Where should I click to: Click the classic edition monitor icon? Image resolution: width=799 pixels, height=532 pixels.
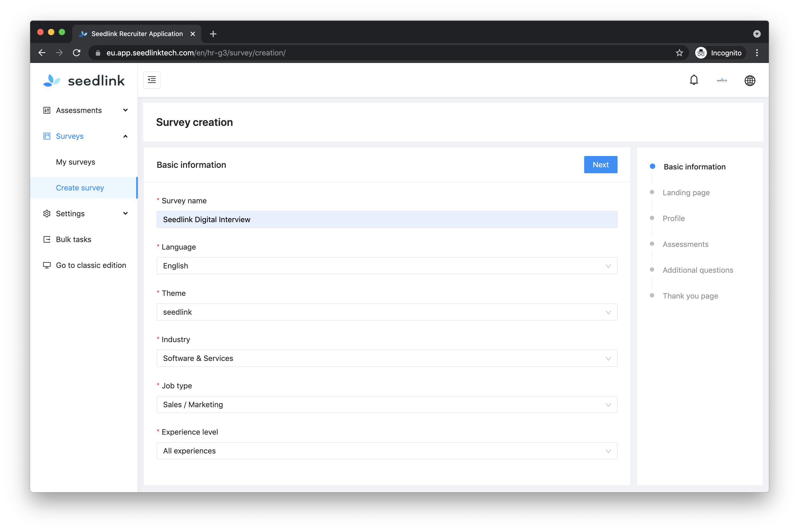(47, 265)
